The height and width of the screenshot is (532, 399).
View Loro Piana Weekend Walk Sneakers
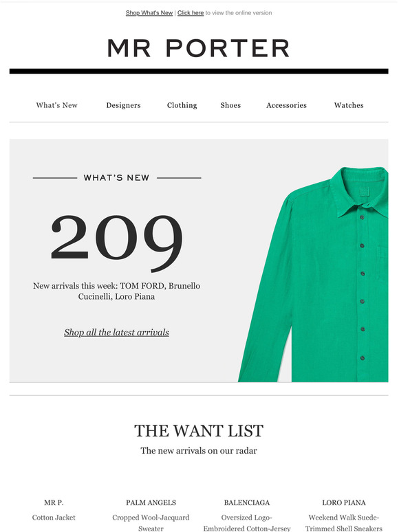click(344, 515)
